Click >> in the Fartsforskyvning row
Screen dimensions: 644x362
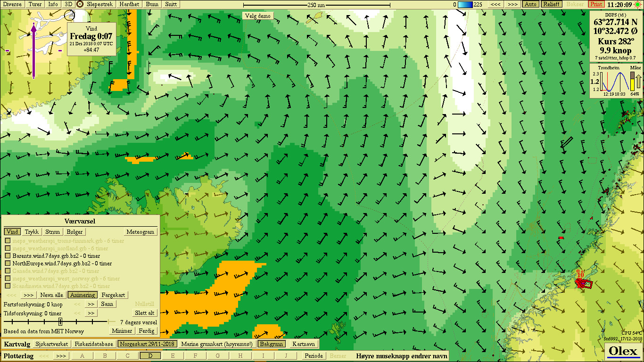pos(91,304)
